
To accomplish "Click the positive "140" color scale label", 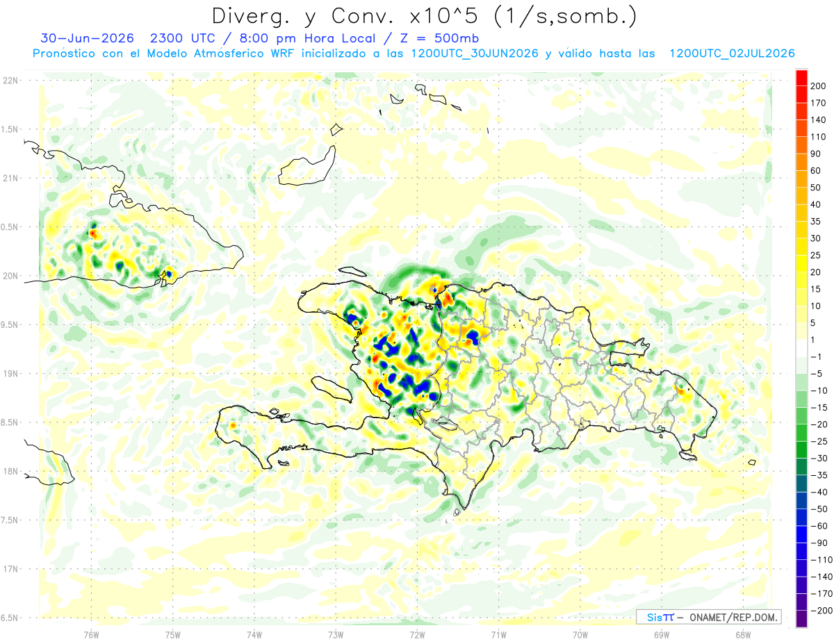I will pyautogui.click(x=819, y=120).
